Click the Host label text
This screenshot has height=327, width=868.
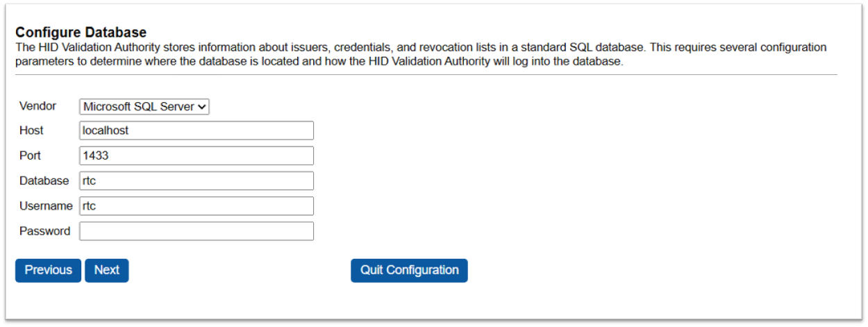pyautogui.click(x=31, y=131)
